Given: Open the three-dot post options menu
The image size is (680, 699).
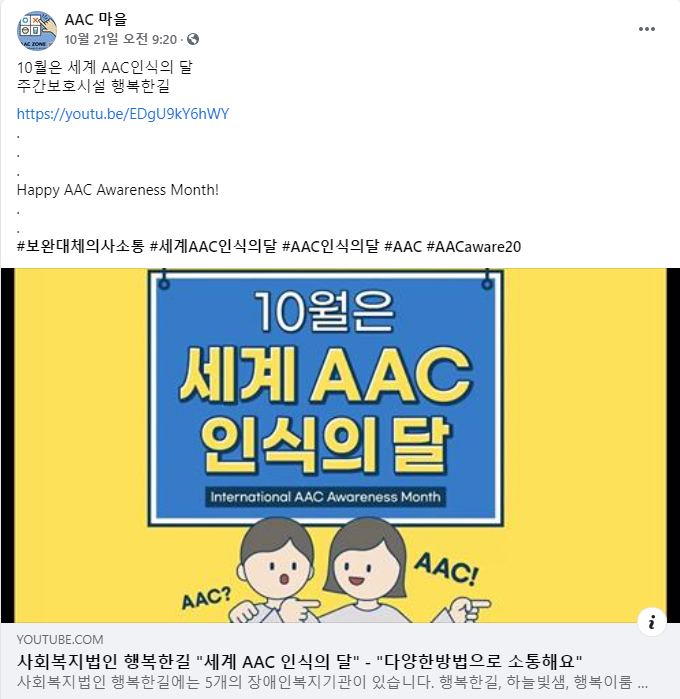Looking at the screenshot, I should 647,29.
